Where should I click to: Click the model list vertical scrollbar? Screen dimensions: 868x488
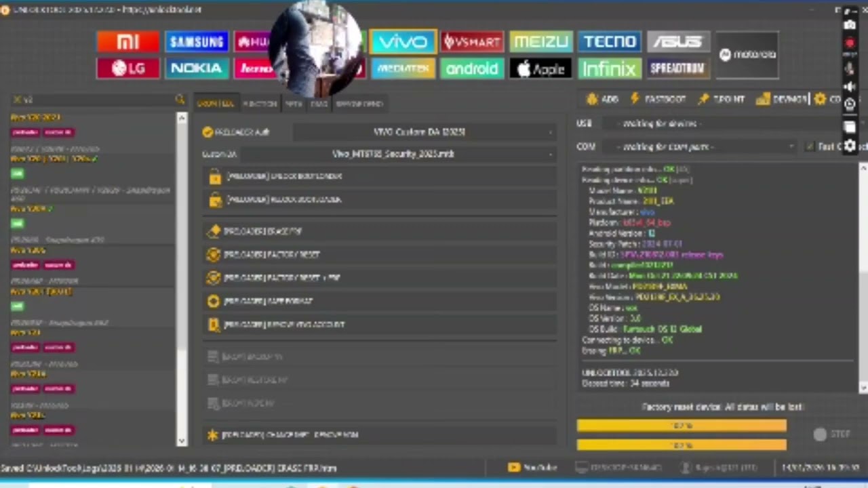click(x=181, y=279)
